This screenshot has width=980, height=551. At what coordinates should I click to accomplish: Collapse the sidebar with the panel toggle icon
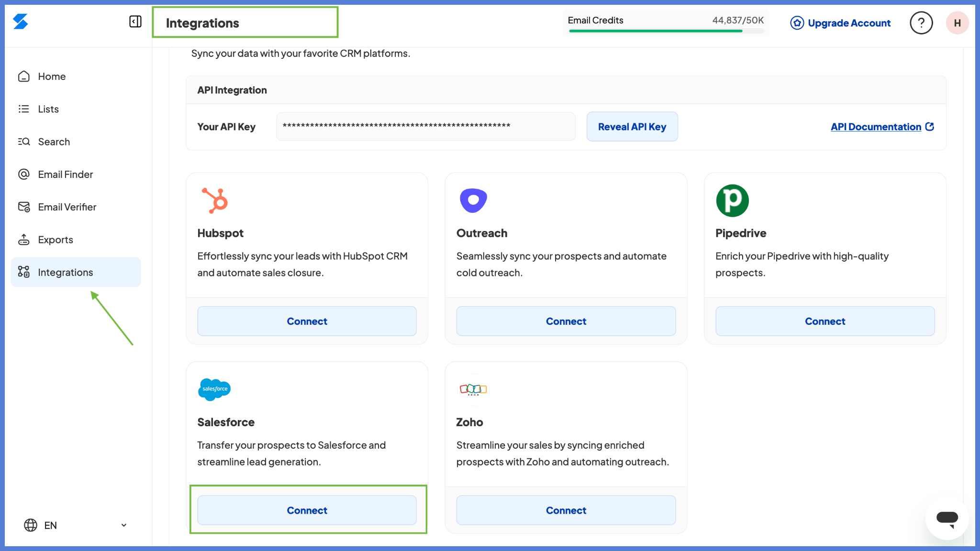point(135,22)
